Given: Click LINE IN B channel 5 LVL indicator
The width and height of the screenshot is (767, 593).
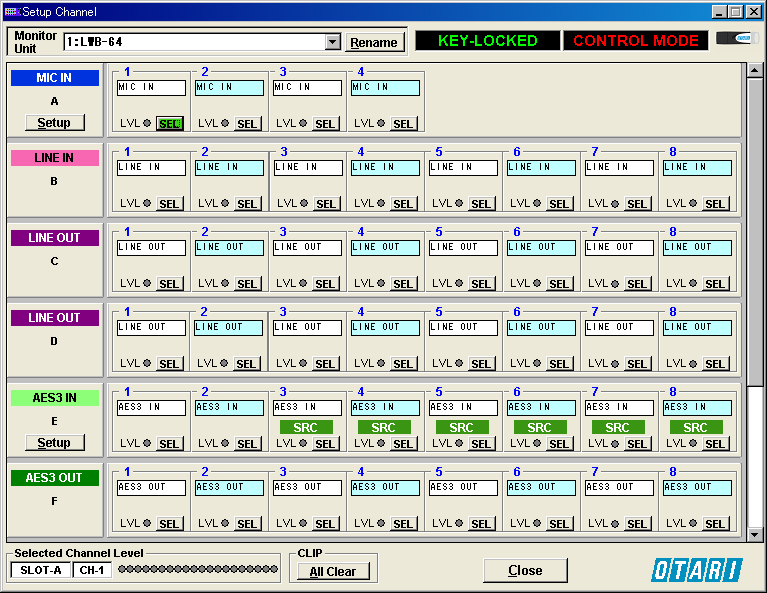Looking at the screenshot, I should [459, 203].
